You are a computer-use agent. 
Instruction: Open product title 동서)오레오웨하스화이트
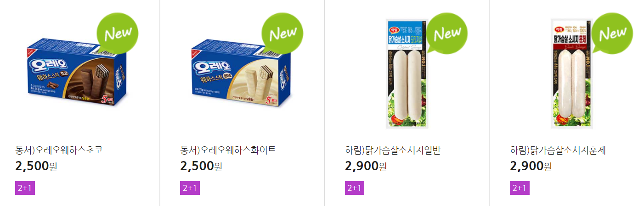[x=228, y=150]
